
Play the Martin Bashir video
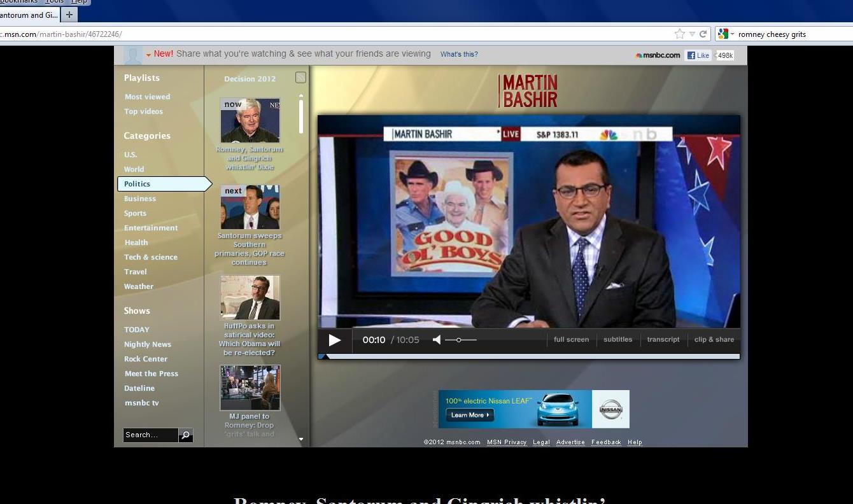[334, 340]
